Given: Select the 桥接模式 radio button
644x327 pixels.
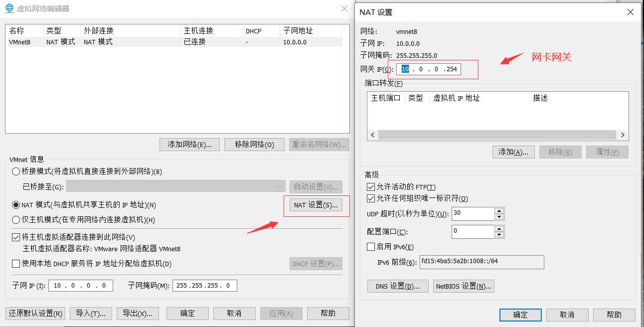Looking at the screenshot, I should click(16, 171).
